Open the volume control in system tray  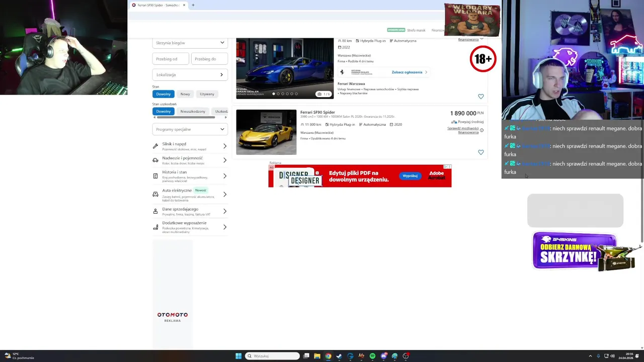pos(612,356)
